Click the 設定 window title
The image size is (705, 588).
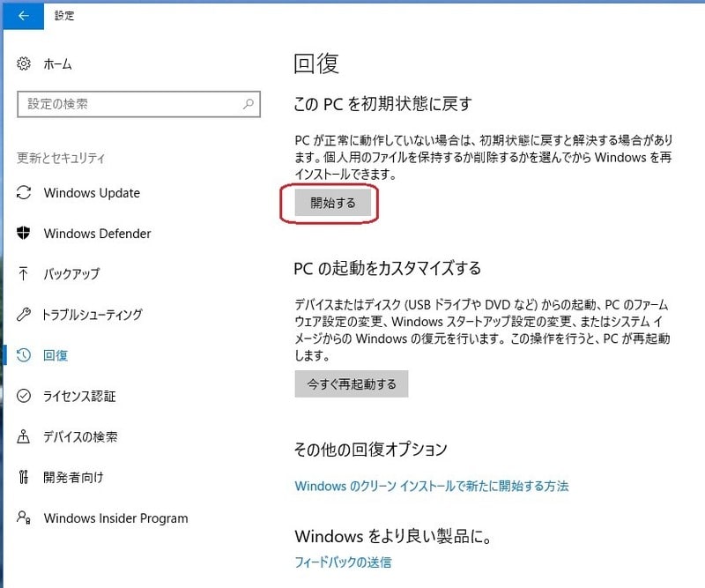coord(63,16)
